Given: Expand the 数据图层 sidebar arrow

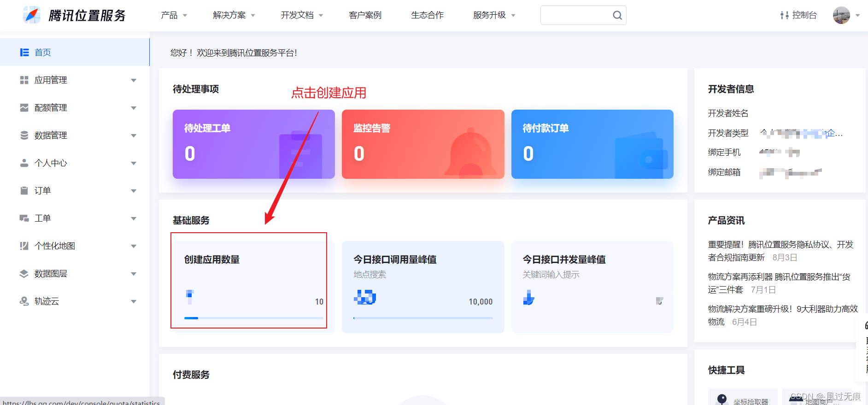Looking at the screenshot, I should click(x=134, y=274).
